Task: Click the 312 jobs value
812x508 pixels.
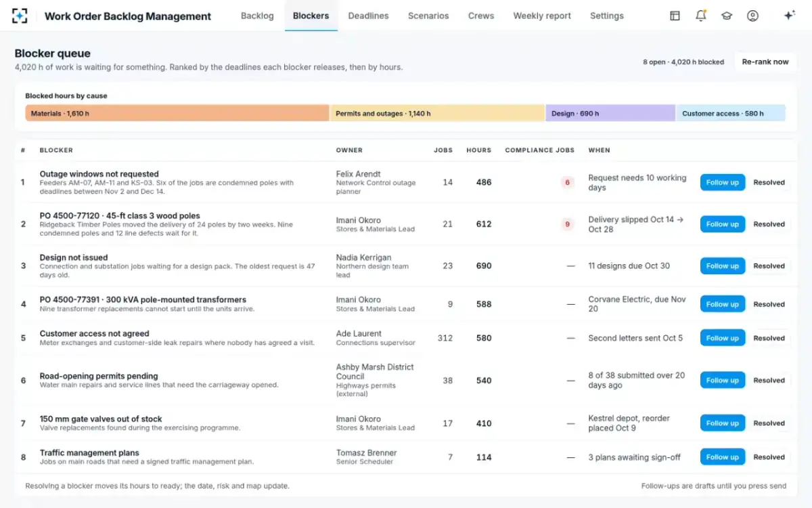Action: (x=445, y=338)
